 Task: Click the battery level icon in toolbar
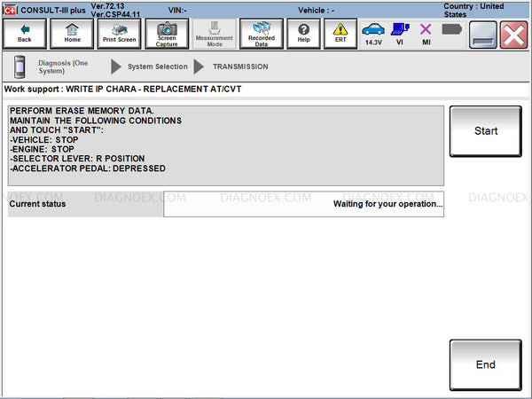[452, 29]
